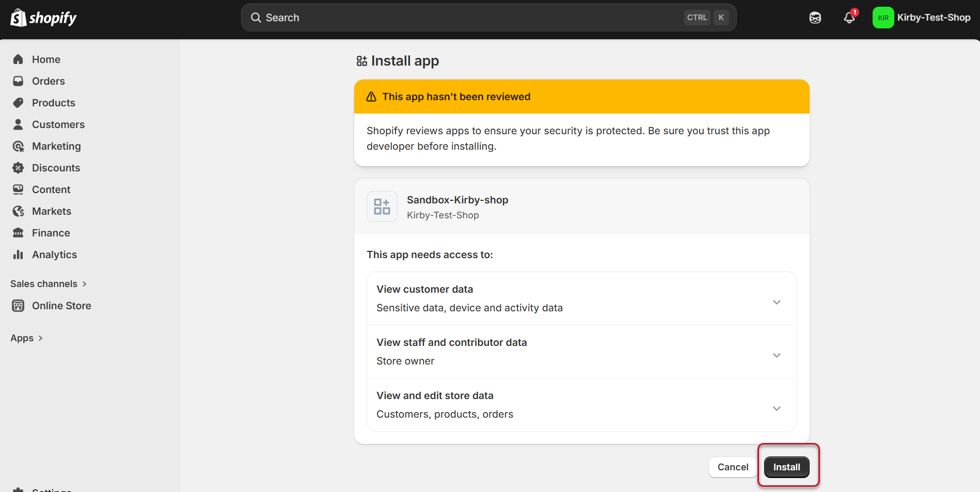
Task: Click the Marketing target icon
Action: coord(18,146)
